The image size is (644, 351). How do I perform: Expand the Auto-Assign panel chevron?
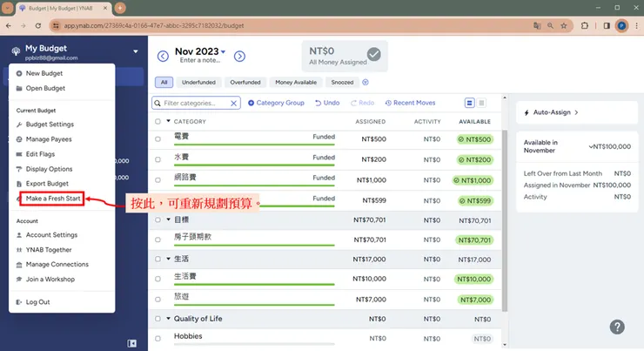click(576, 112)
